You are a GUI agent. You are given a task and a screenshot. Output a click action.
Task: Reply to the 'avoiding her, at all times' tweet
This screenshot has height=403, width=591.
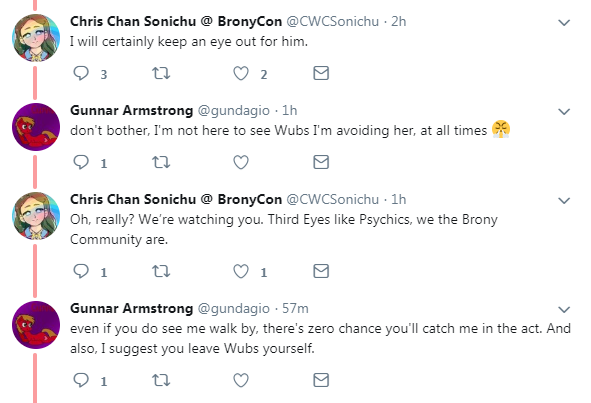point(81,162)
